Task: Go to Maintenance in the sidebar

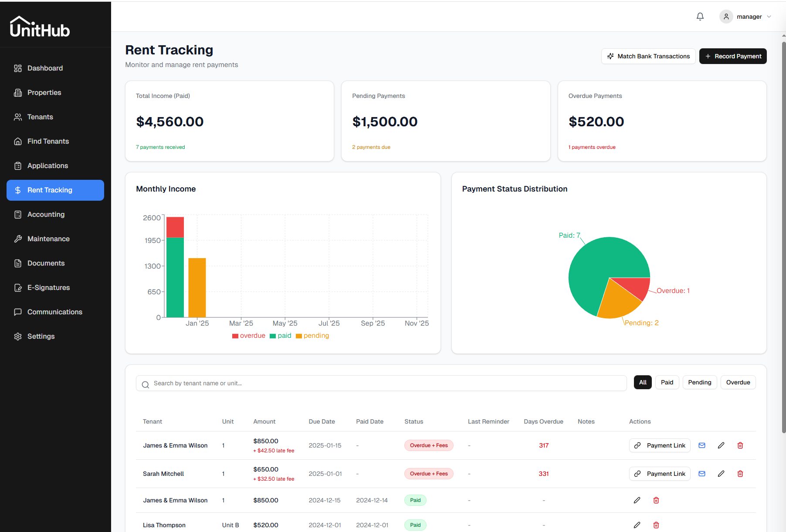Action: (x=48, y=239)
